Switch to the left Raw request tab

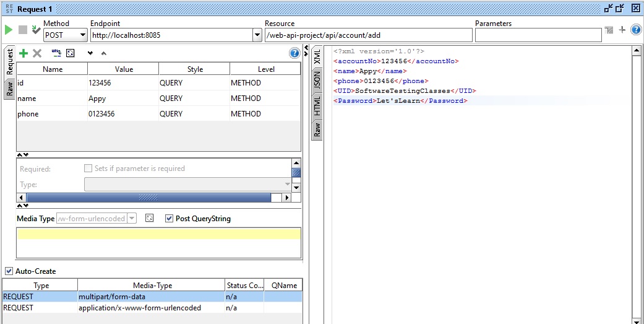pos(10,89)
